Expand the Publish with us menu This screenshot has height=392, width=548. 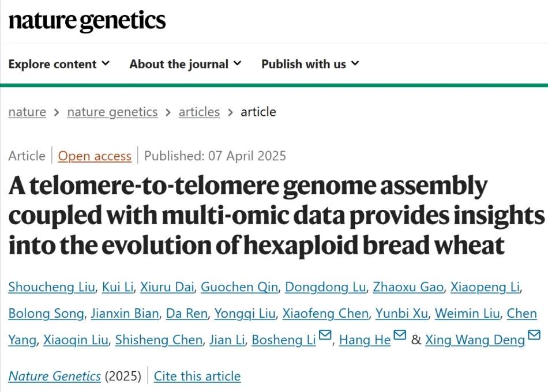click(310, 64)
